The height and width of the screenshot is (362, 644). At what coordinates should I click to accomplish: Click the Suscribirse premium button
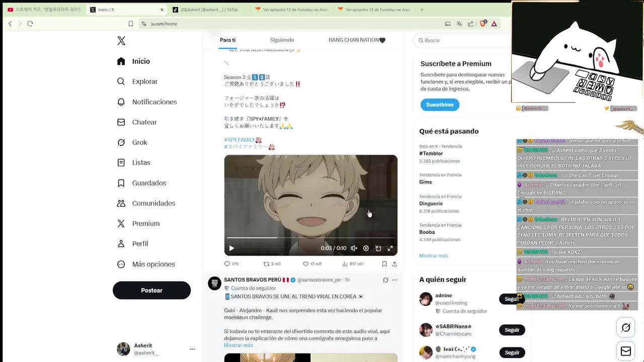440,105
